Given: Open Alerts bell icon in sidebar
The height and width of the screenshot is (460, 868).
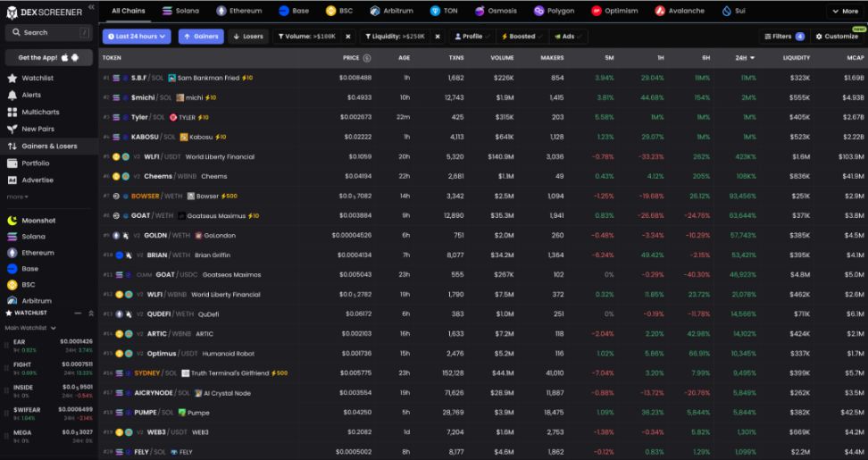Looking at the screenshot, I should [13, 95].
